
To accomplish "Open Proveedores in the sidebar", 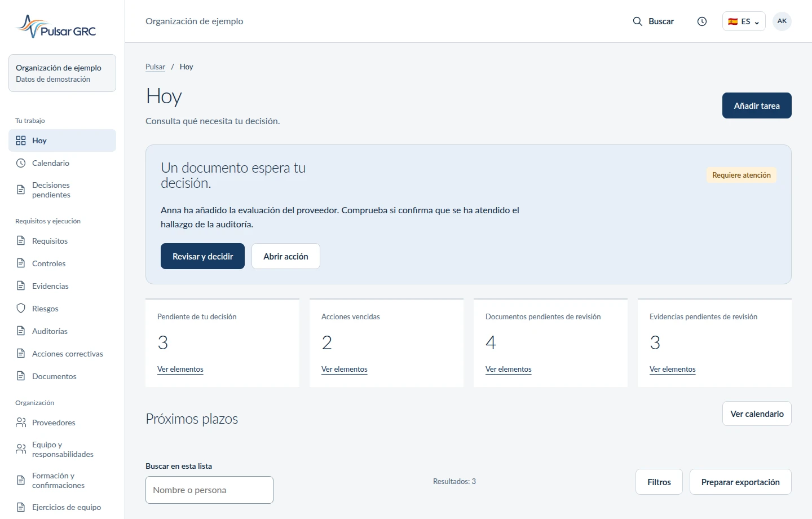I will pyautogui.click(x=62, y=423).
